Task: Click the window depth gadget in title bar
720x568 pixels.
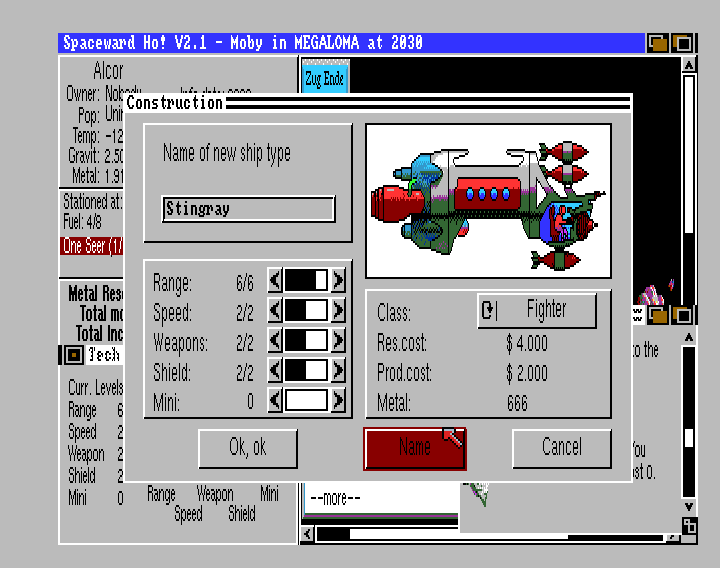Action: click(658, 43)
